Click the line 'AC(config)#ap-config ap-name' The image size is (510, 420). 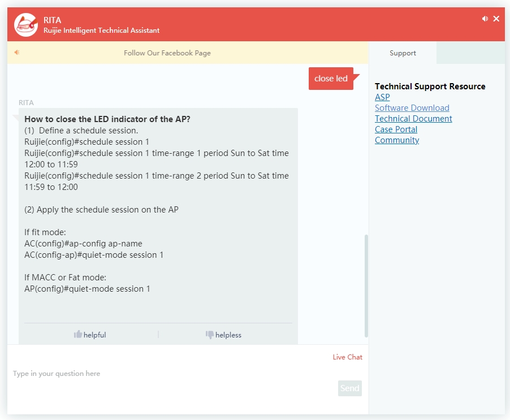(83, 244)
